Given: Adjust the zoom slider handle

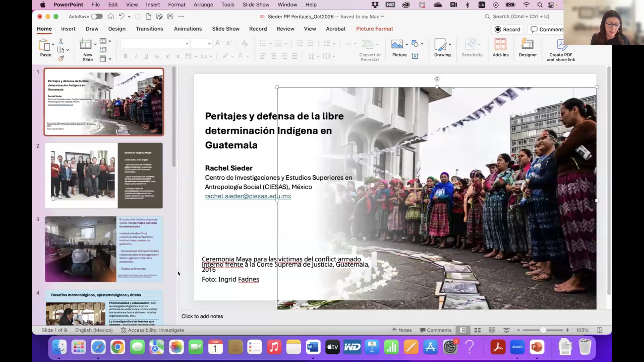Looking at the screenshot, I should coord(543,330).
